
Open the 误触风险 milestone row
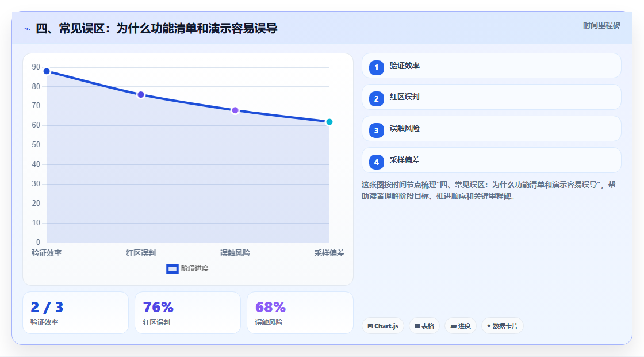point(491,129)
